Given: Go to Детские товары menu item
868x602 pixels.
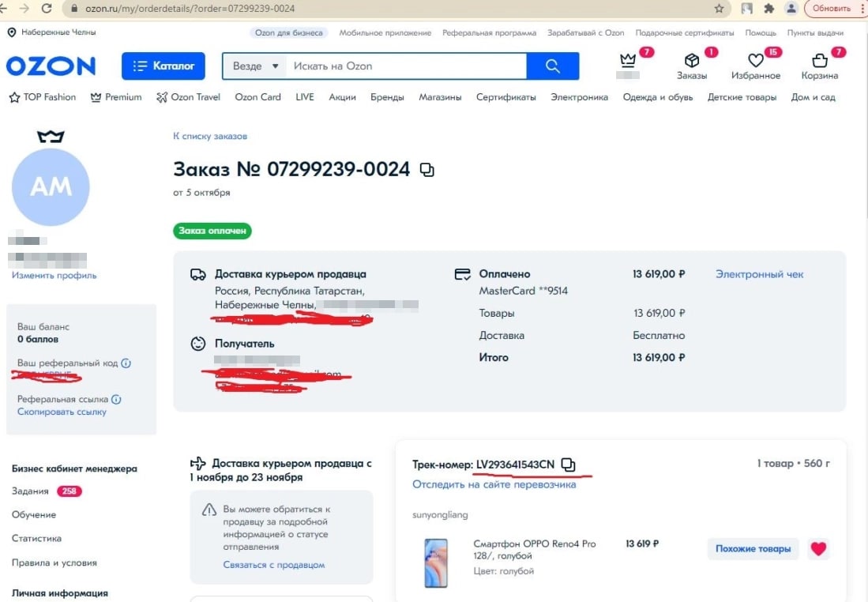Looking at the screenshot, I should pos(742,97).
